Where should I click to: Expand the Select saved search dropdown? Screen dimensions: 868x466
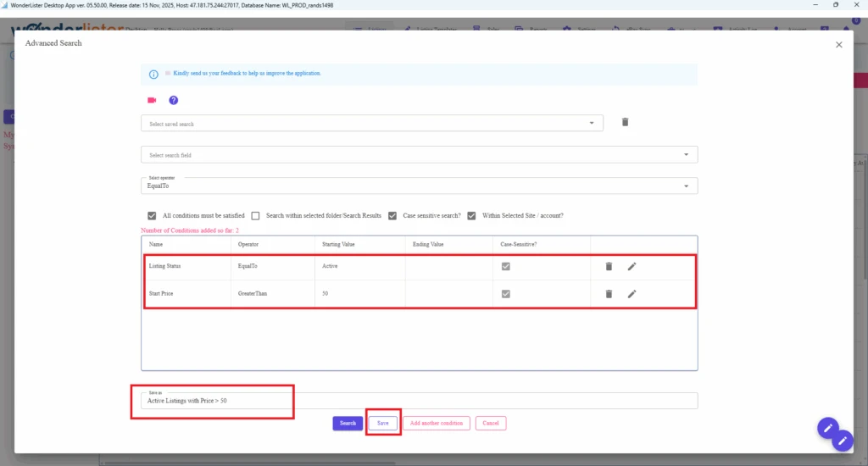click(592, 124)
